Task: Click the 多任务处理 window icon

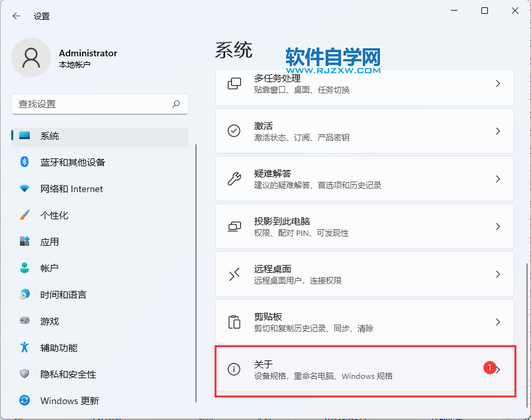Action: 234,84
